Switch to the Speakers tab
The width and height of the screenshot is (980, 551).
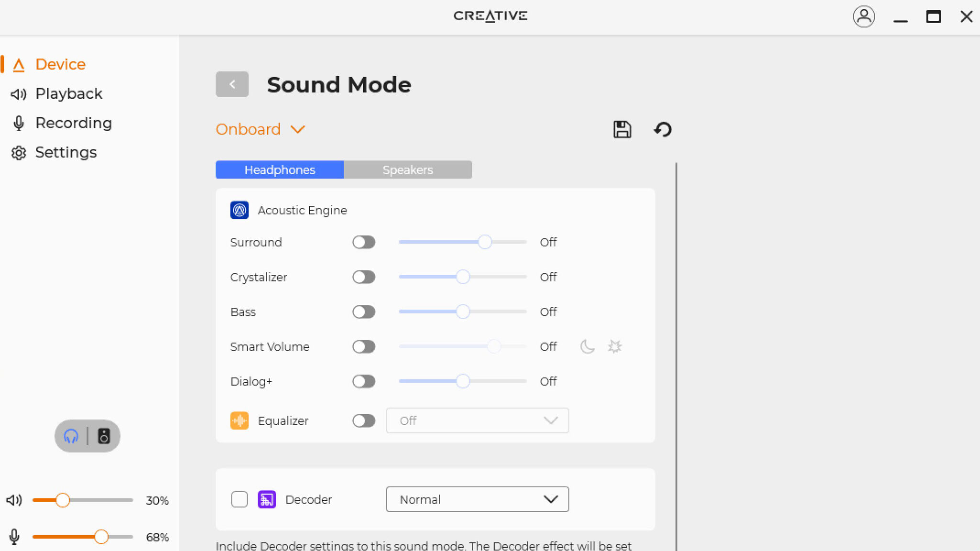tap(408, 170)
